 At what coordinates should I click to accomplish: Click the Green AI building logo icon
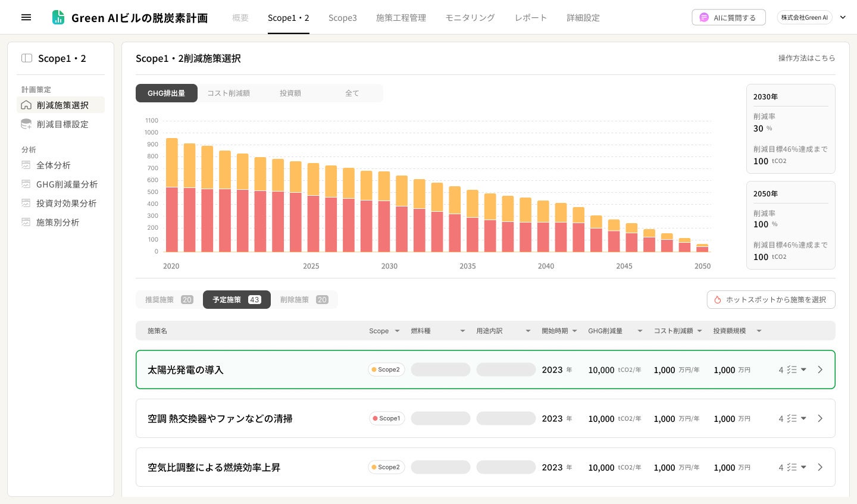58,17
